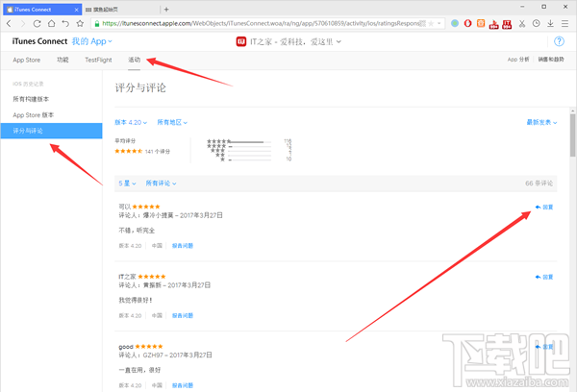The width and height of the screenshot is (577, 392).
Task: Go forward with the browser forward arrow
Action: coord(23,23)
